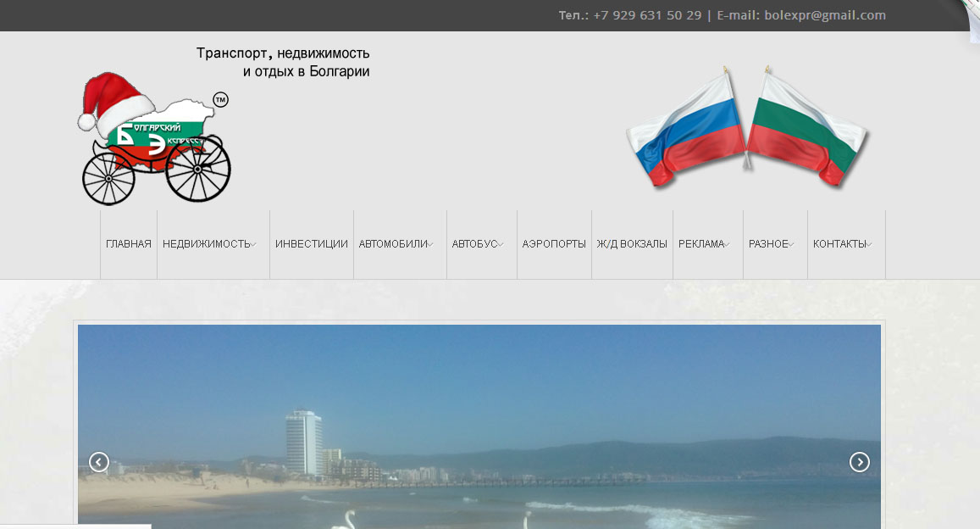The height and width of the screenshot is (529, 980).
Task: Click the TM trademark symbol near logo
Action: point(220,99)
